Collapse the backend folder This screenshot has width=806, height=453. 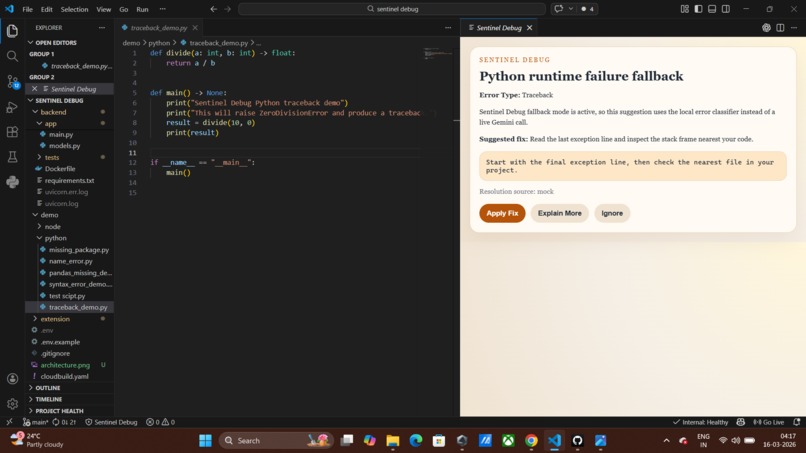pyautogui.click(x=53, y=112)
